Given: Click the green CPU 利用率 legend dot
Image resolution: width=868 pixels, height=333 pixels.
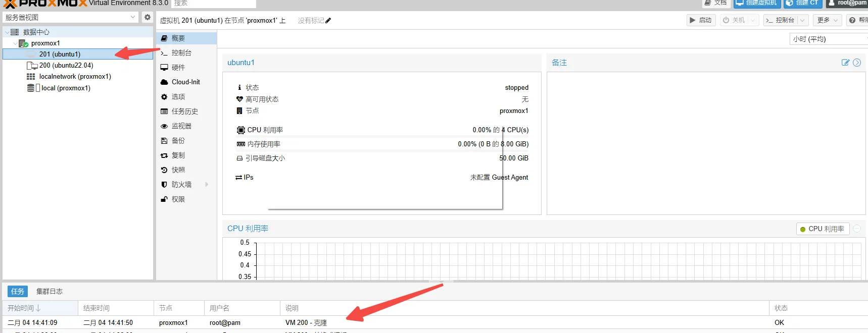Looking at the screenshot, I should click(803, 229).
